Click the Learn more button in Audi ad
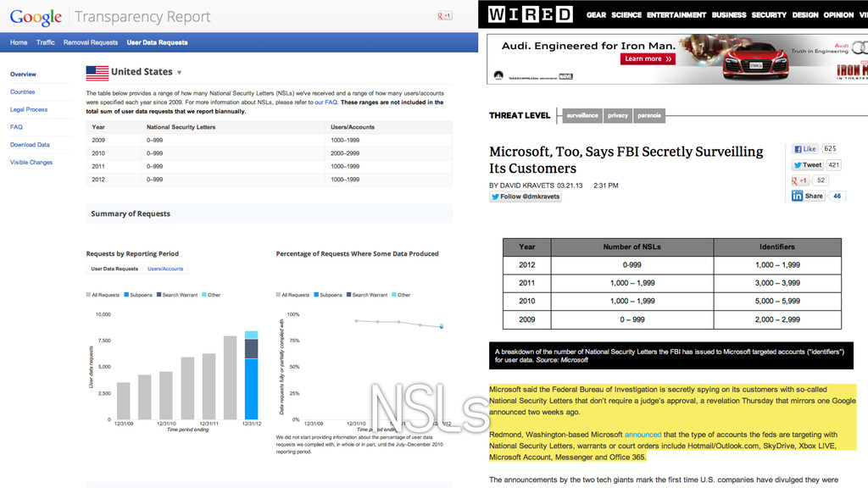This screenshot has height=488, width=868. tap(648, 58)
